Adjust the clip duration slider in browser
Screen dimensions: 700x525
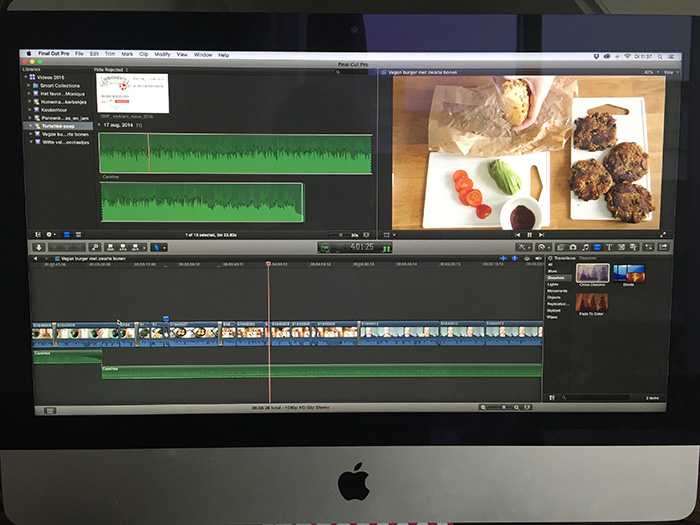340,235
